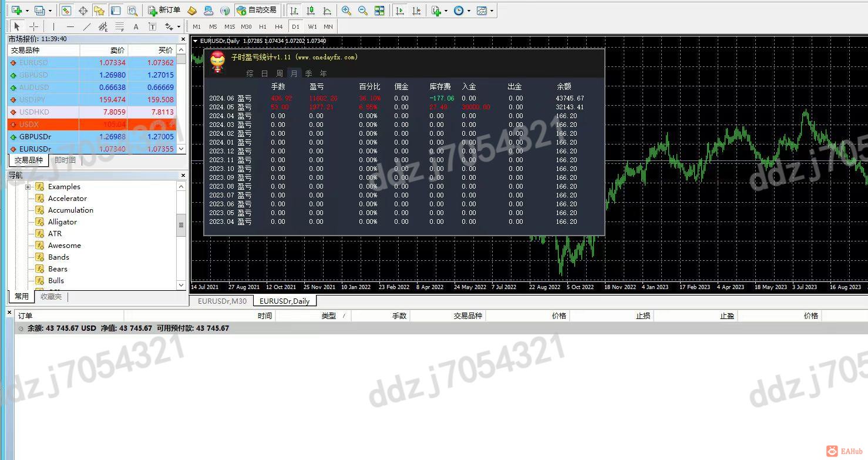Select the Fibonacci retracement tool
Screen dimensions: 868x460
point(120,26)
